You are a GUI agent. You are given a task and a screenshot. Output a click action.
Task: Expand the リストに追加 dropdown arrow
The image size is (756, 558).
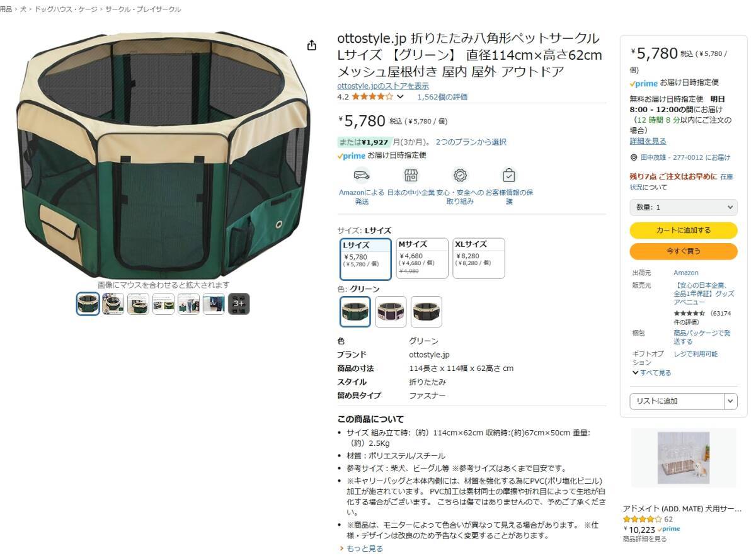coord(730,401)
